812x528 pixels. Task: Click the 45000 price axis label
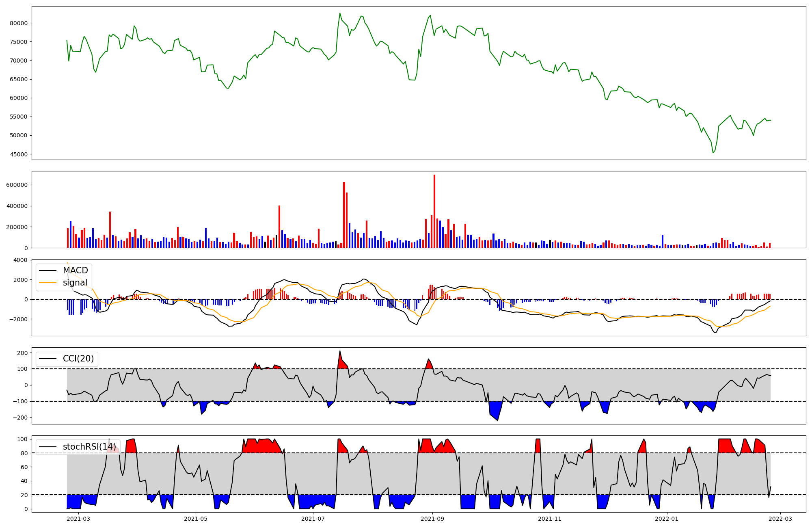click(x=19, y=154)
